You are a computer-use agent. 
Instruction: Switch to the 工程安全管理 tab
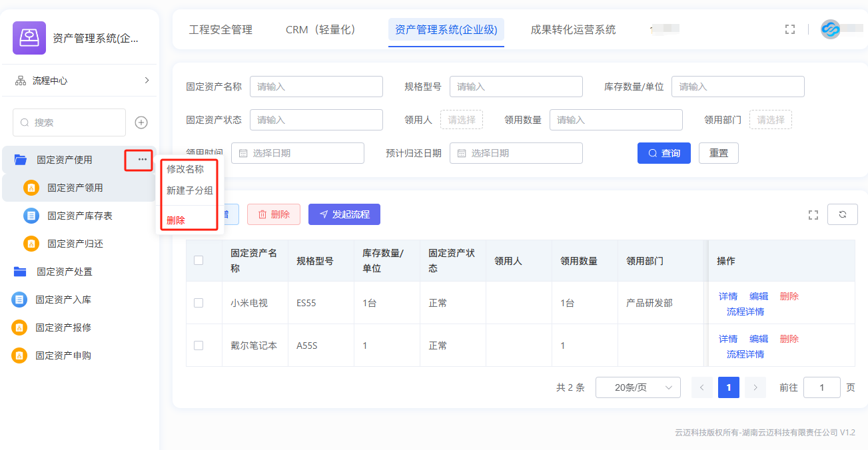[x=220, y=30]
